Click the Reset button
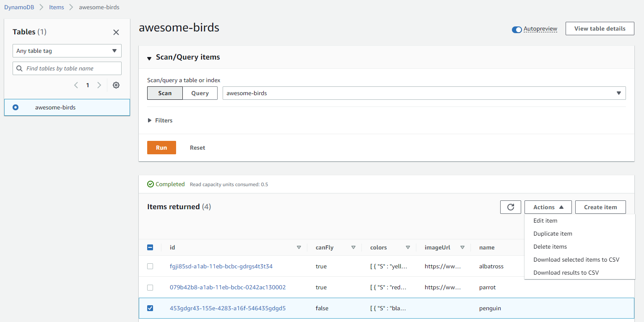Viewport: 644px width, 322px height. coord(197,148)
